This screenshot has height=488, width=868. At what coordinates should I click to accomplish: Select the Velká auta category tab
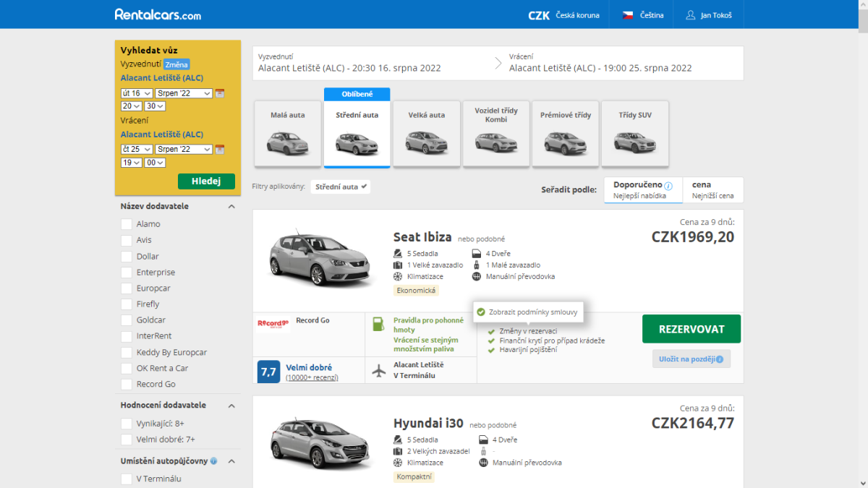[x=426, y=134]
